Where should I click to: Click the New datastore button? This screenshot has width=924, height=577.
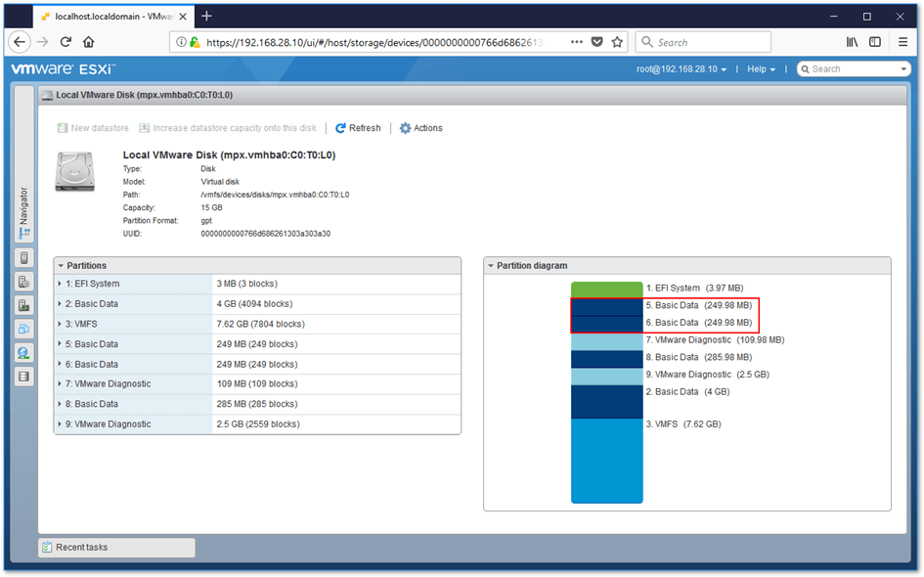(x=93, y=128)
